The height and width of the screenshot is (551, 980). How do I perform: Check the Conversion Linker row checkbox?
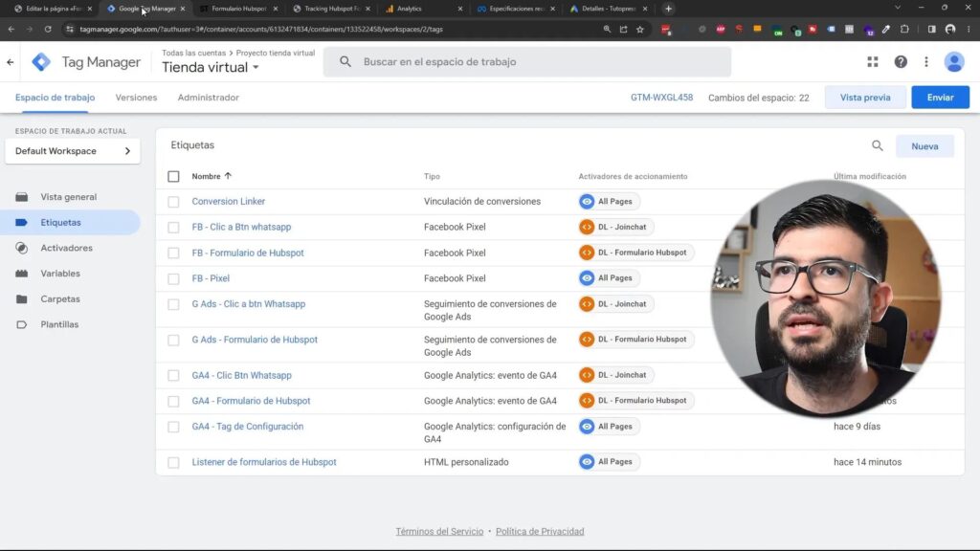[173, 202]
